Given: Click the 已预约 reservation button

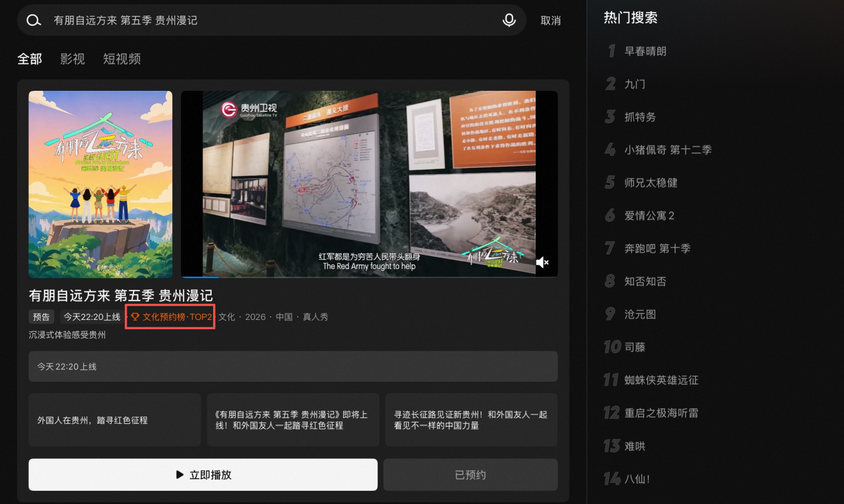Looking at the screenshot, I should (471, 475).
